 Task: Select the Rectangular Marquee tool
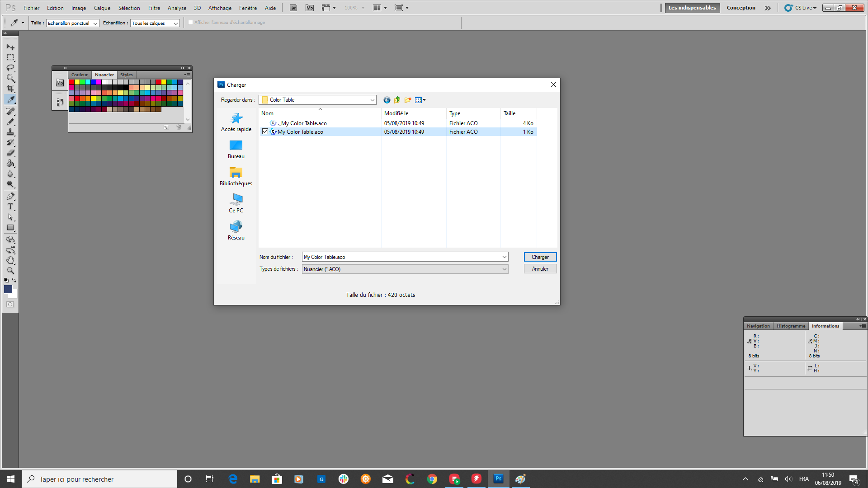(10, 57)
